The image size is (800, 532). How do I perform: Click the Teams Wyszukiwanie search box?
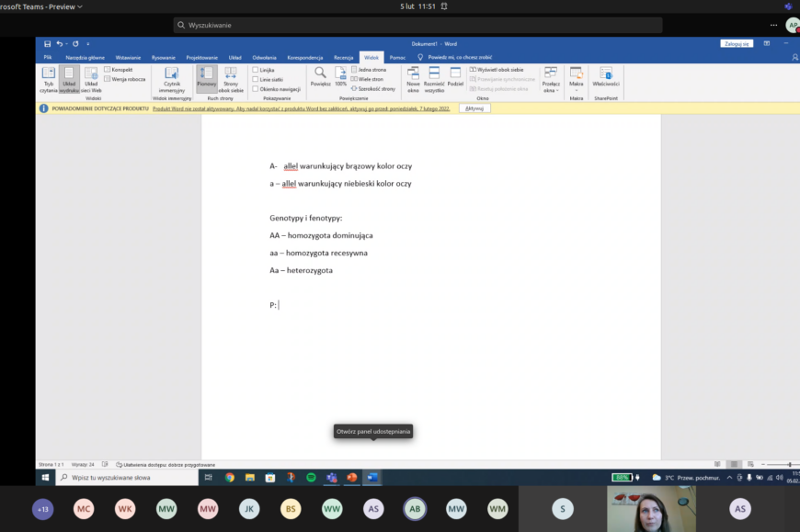point(417,25)
